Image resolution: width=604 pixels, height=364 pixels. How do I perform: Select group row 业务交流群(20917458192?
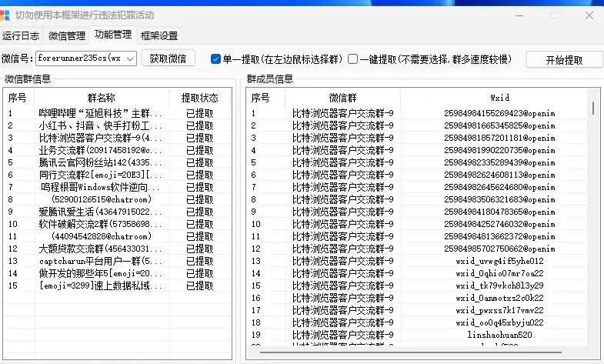point(118,150)
